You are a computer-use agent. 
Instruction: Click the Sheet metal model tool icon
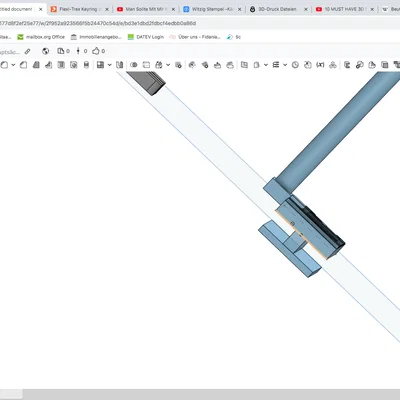click(x=347, y=65)
